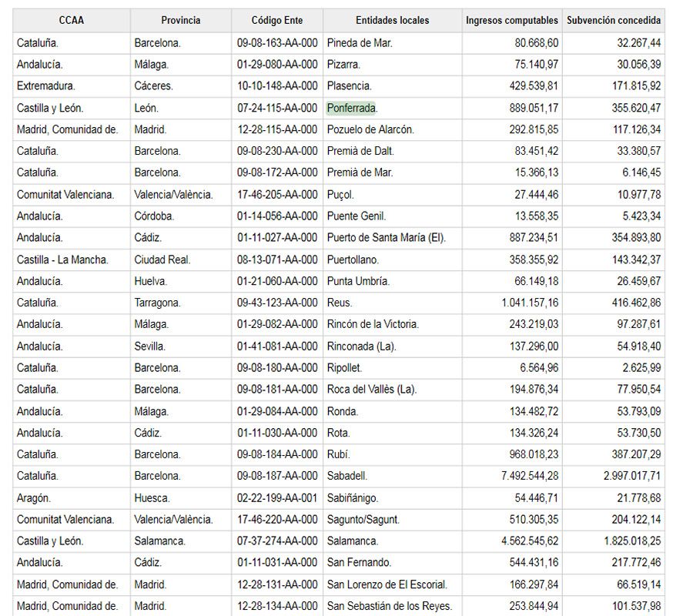693x616 pixels.
Task: Select the Pineda de Mar cell
Action: (x=360, y=43)
